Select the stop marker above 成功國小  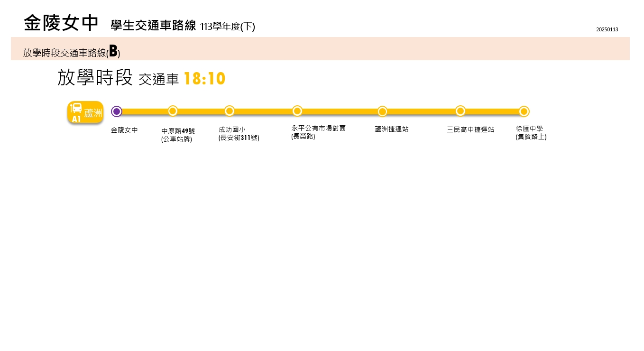[230, 111]
